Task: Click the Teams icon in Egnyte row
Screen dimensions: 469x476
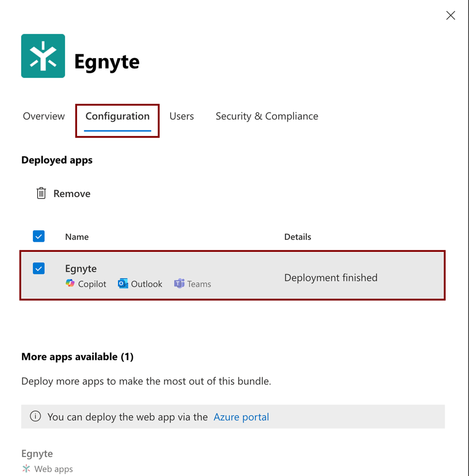Action: 179,284
